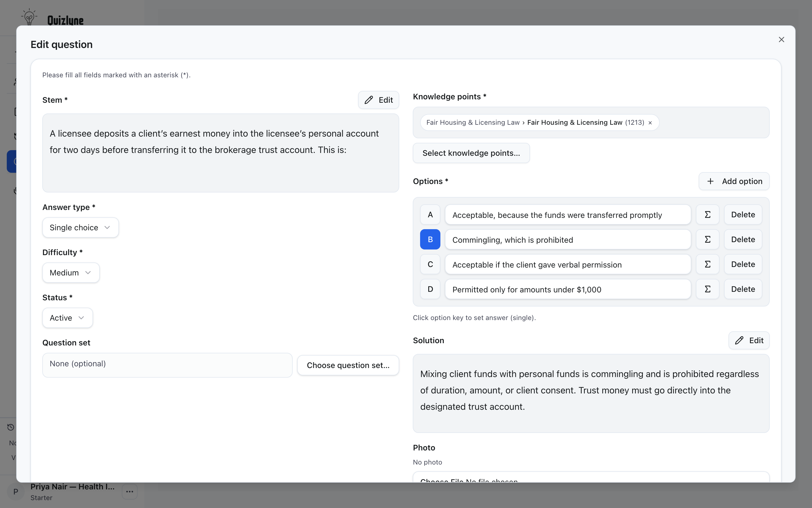Screen dimensions: 812x508
Task: Click the Question set input field
Action: pyautogui.click(x=167, y=365)
